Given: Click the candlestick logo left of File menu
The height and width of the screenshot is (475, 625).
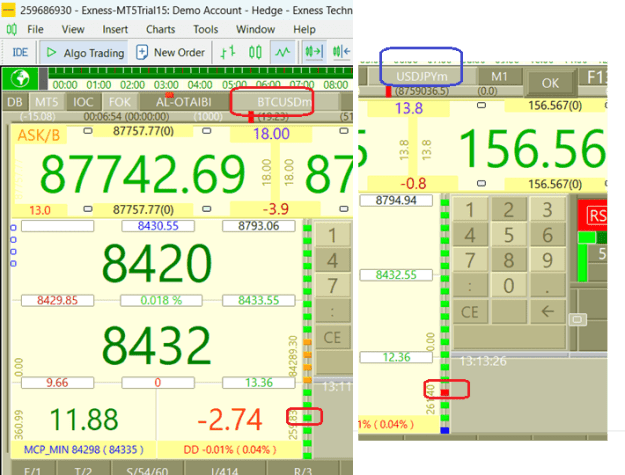Looking at the screenshot, I should tap(12, 29).
